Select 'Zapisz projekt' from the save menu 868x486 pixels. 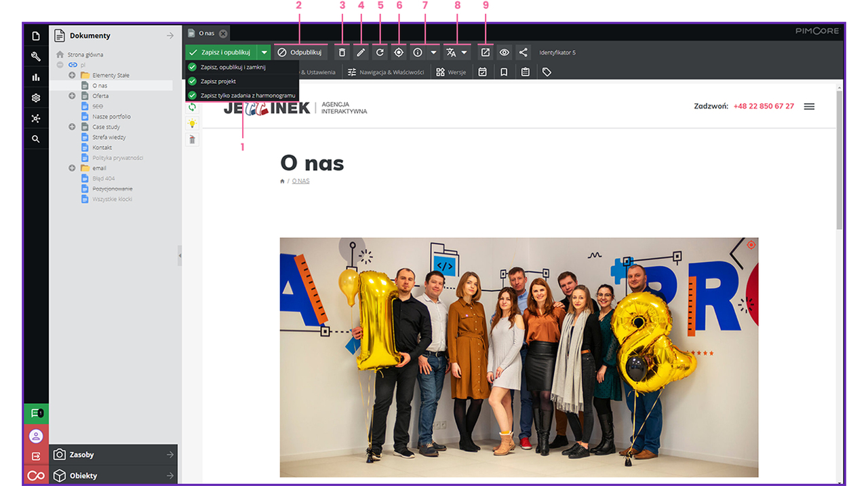(x=218, y=81)
